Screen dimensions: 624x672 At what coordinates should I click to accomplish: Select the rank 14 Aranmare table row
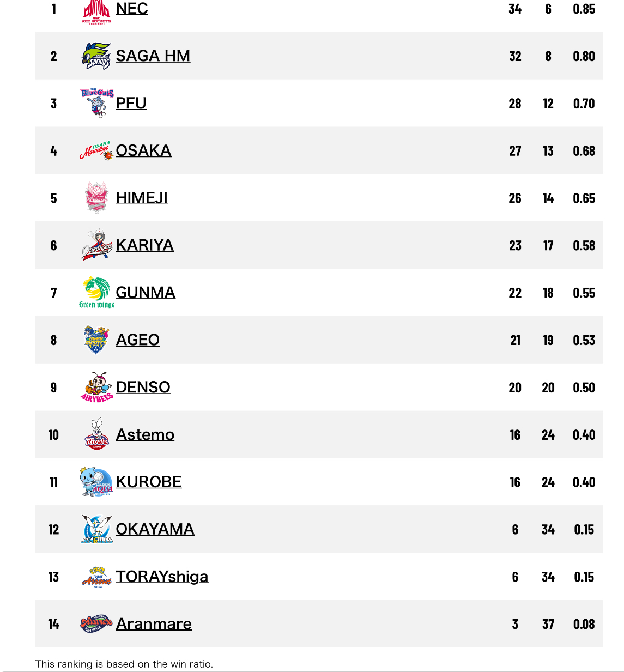[319, 624]
